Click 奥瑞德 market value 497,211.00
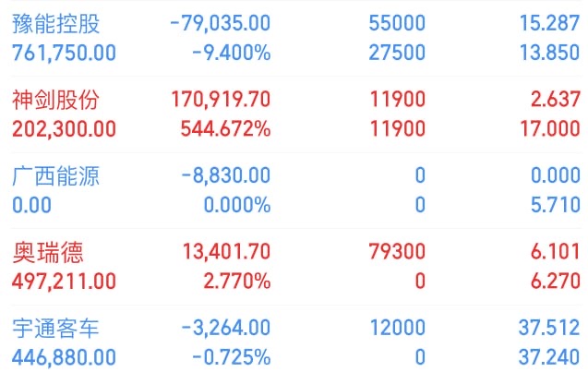This screenshot has width=588, height=372. [64, 281]
